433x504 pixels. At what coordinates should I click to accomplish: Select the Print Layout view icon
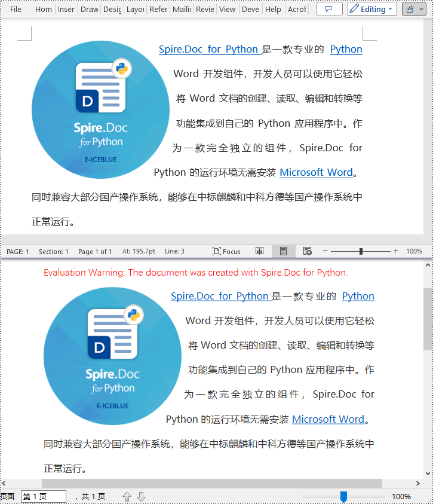[283, 251]
